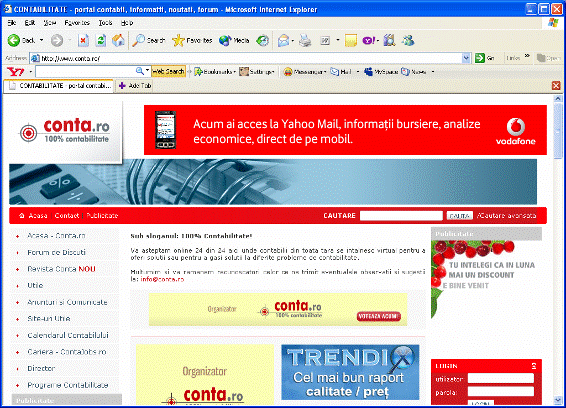Click the Edit page toolbar icon
566x408 pixels.
[325, 40]
